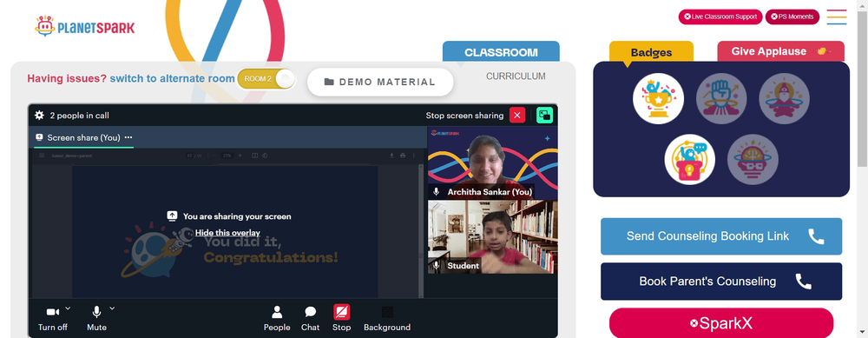Image resolution: width=868 pixels, height=338 pixels.
Task: Click the red X stop screen sharing button
Action: coord(517,116)
